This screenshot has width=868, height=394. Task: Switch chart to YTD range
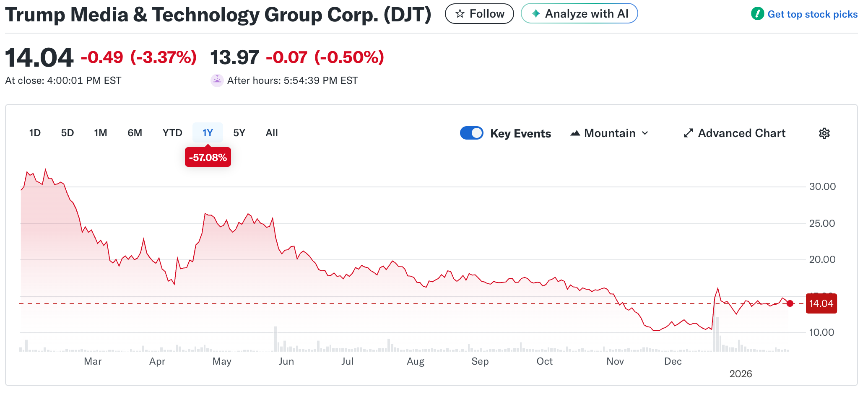[172, 133]
